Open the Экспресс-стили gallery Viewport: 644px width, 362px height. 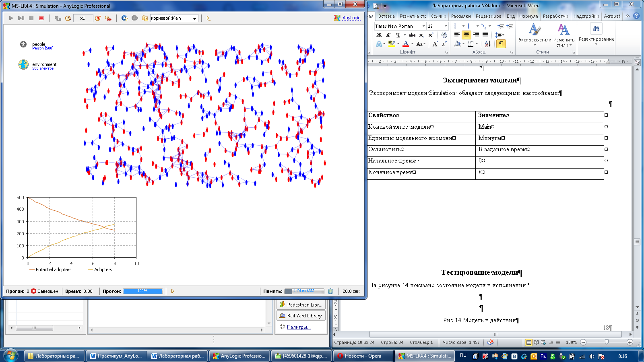pos(535,35)
